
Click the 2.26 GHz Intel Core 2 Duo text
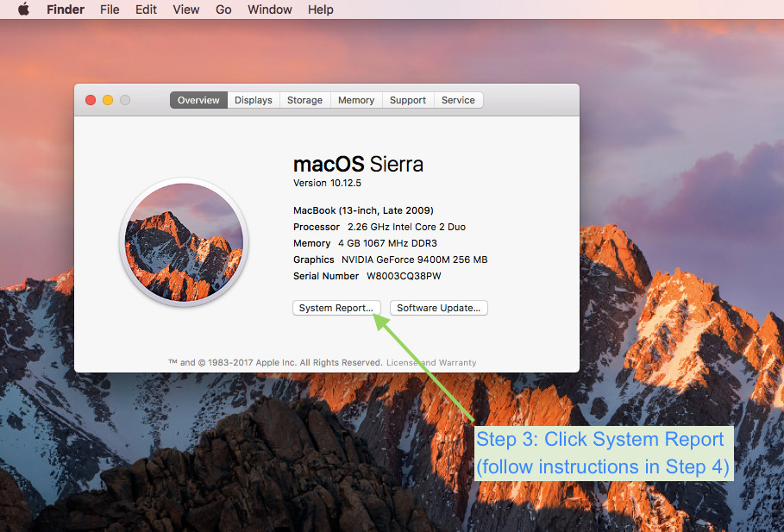[x=406, y=227]
